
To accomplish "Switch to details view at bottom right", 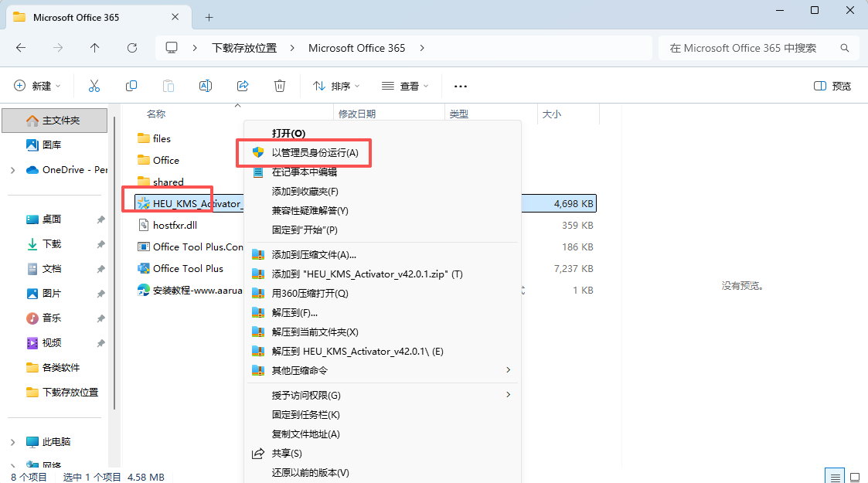I will pyautogui.click(x=835, y=477).
